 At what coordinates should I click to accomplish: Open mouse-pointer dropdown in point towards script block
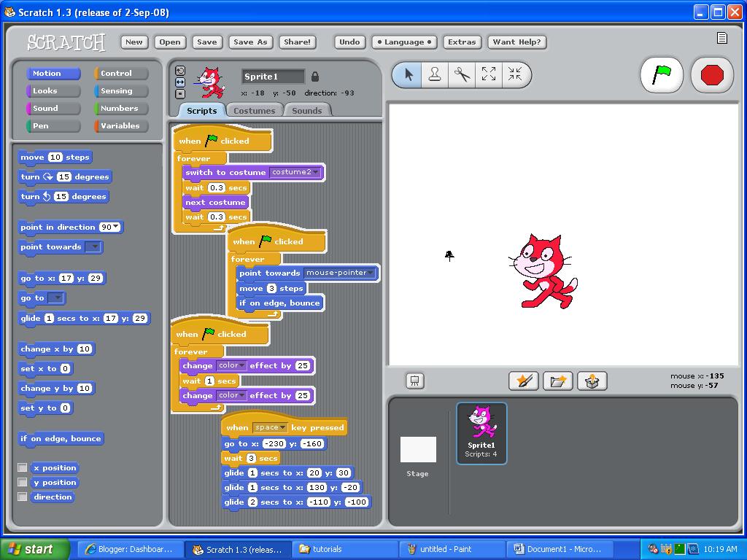tap(340, 273)
